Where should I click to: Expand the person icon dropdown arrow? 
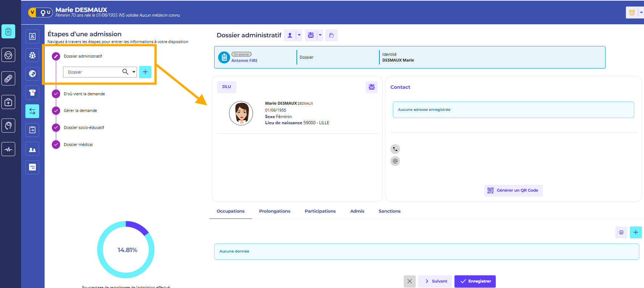click(x=299, y=35)
